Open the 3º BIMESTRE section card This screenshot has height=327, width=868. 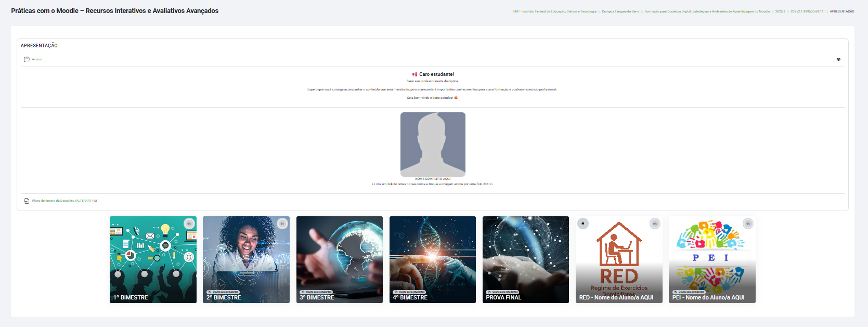click(340, 259)
